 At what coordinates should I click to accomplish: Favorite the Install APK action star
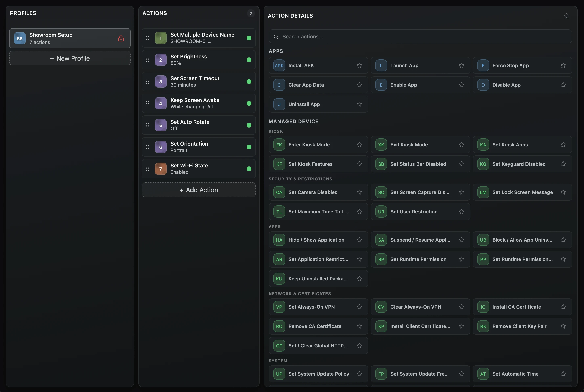pyautogui.click(x=359, y=65)
